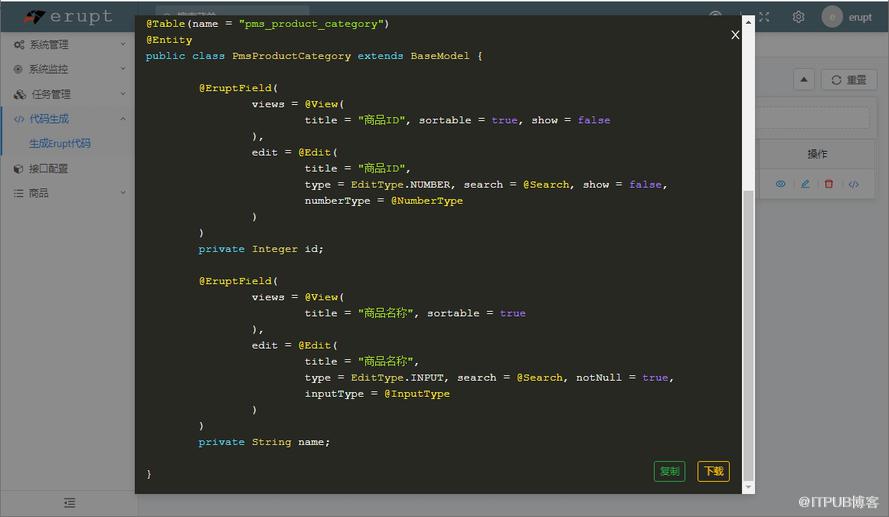This screenshot has width=889, height=517.
Task: Collapse search panel with up-triangle button
Action: [804, 80]
